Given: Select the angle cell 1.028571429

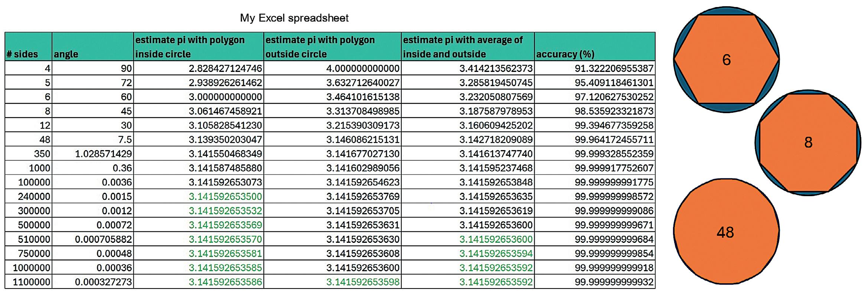Looking at the screenshot, I should point(93,154).
